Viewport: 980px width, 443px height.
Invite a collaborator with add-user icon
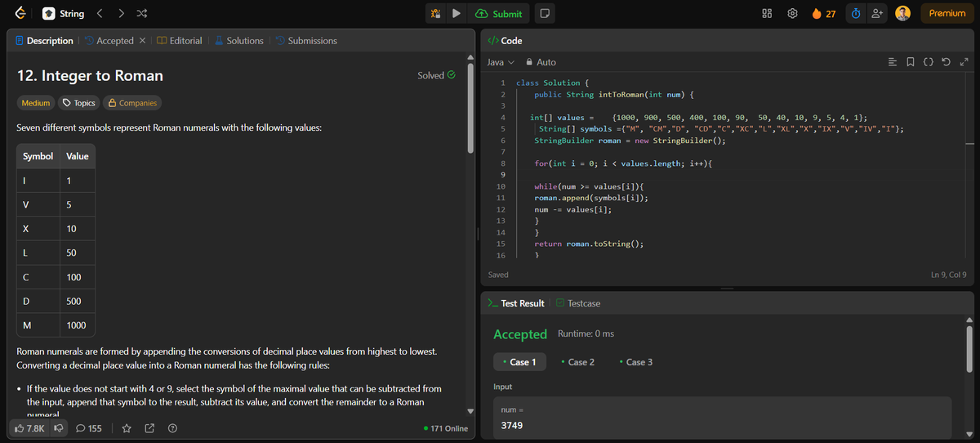[877, 13]
